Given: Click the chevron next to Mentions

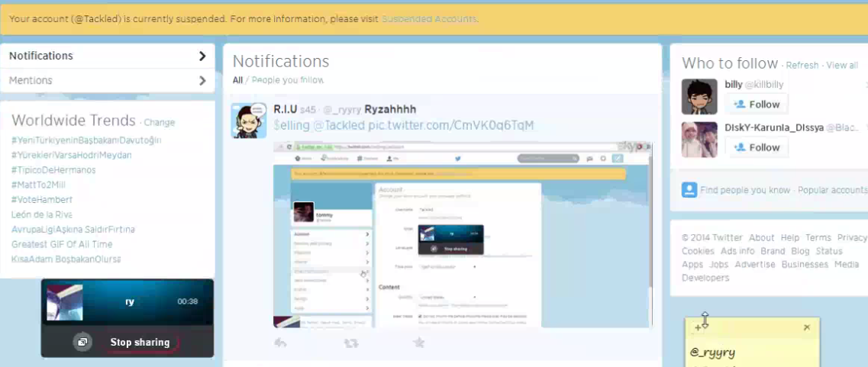Looking at the screenshot, I should pos(202,81).
